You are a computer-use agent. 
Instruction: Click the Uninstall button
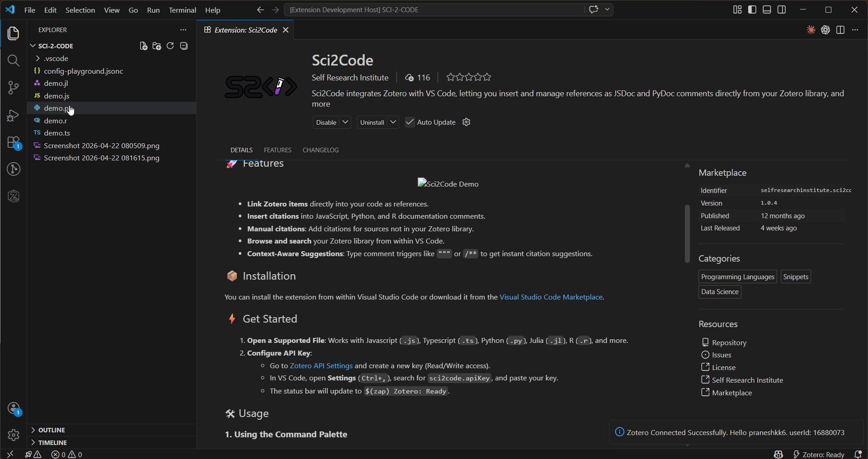372,122
